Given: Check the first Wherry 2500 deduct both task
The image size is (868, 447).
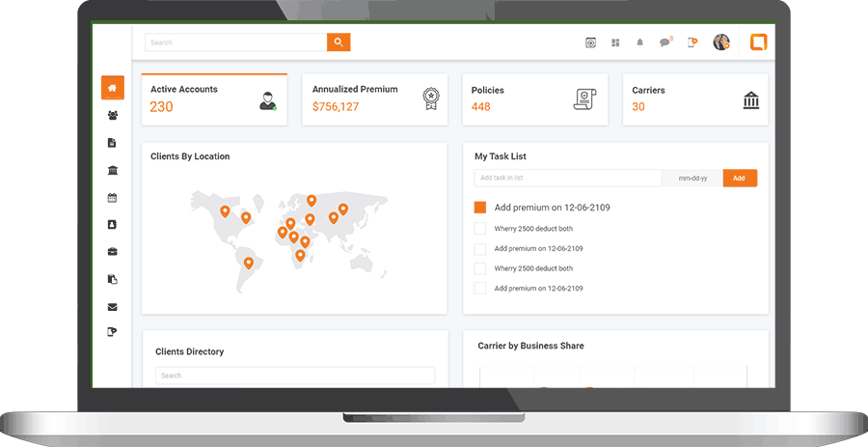Looking at the screenshot, I should click(480, 229).
